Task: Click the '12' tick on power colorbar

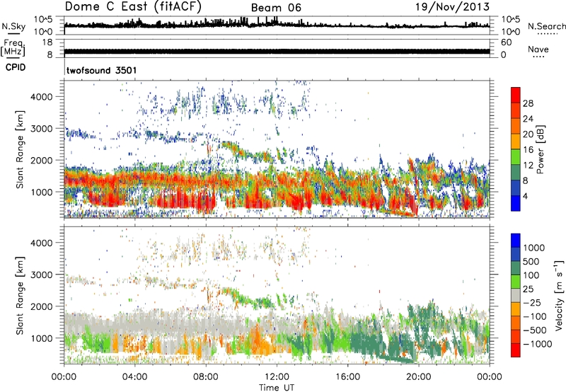Action: pos(528,166)
